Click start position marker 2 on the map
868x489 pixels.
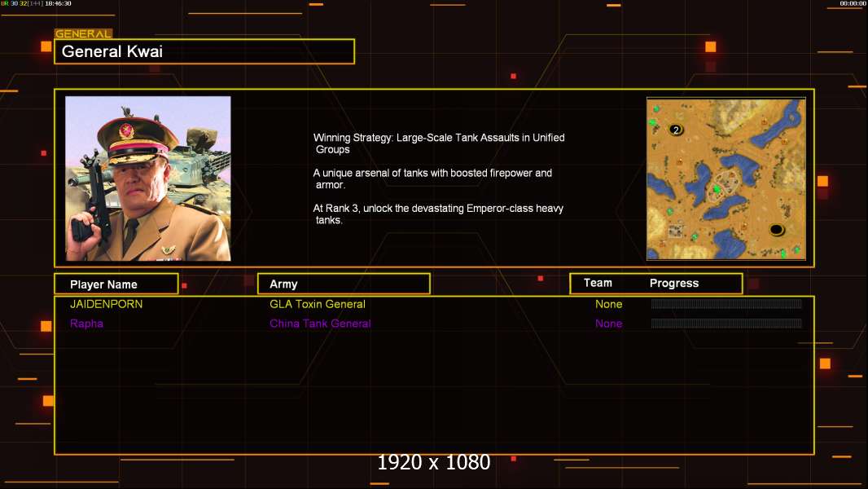[675, 130]
